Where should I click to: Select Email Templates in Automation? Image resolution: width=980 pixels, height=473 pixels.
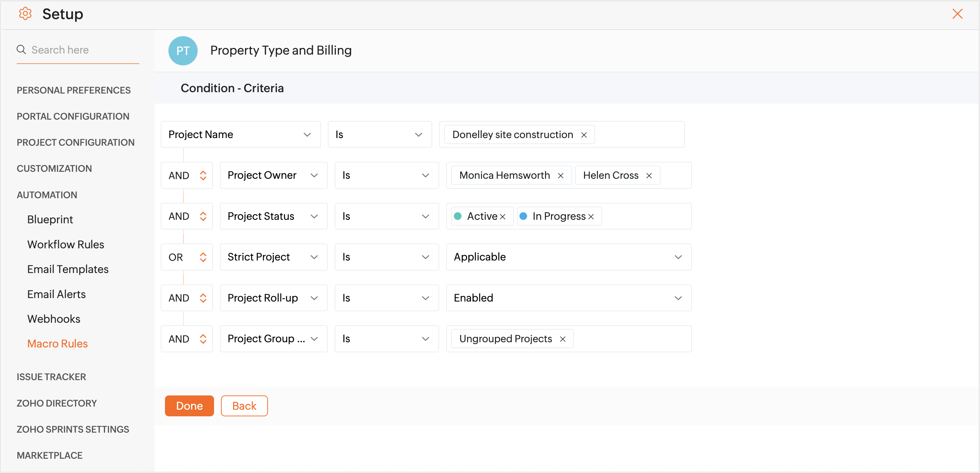pos(68,269)
